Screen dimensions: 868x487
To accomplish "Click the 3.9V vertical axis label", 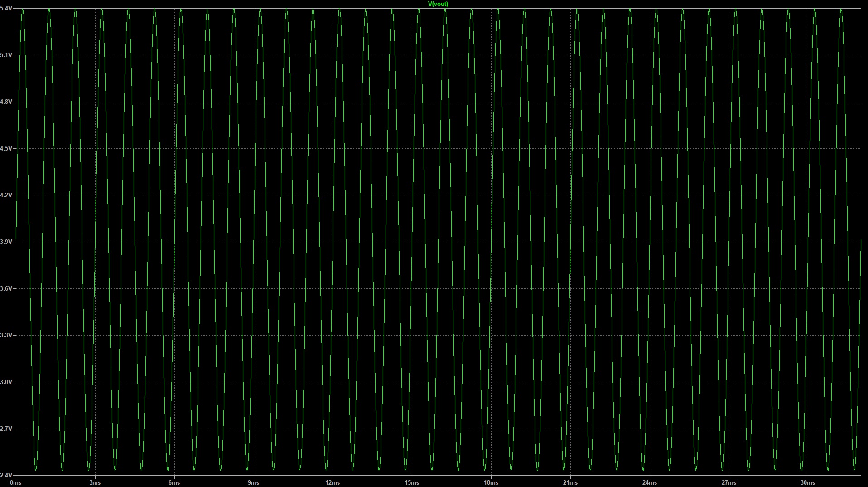I will 6,242.
